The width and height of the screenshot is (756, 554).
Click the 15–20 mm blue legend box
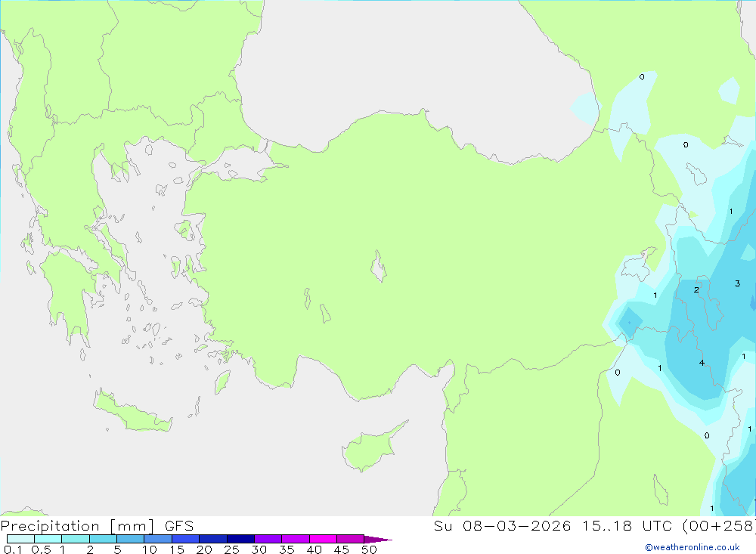(x=186, y=539)
